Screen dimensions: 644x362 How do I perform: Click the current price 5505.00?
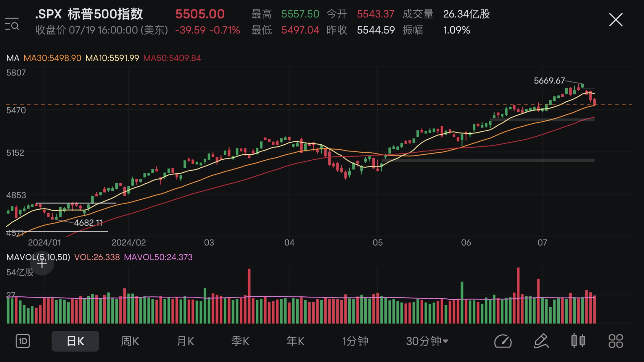click(200, 14)
